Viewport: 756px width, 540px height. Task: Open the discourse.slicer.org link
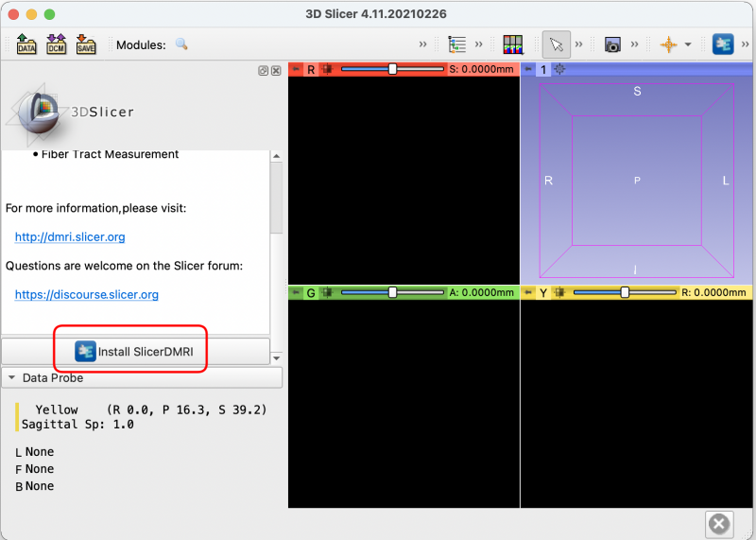86,294
